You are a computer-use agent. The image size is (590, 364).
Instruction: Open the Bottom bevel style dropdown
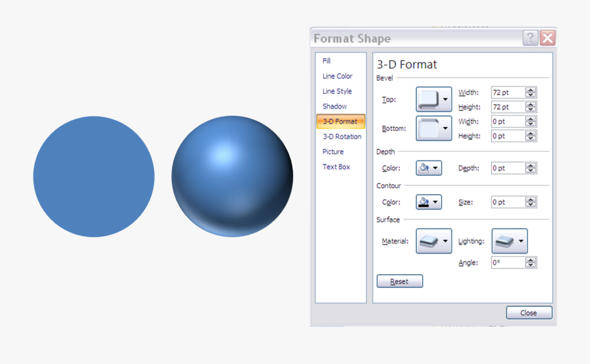point(433,128)
